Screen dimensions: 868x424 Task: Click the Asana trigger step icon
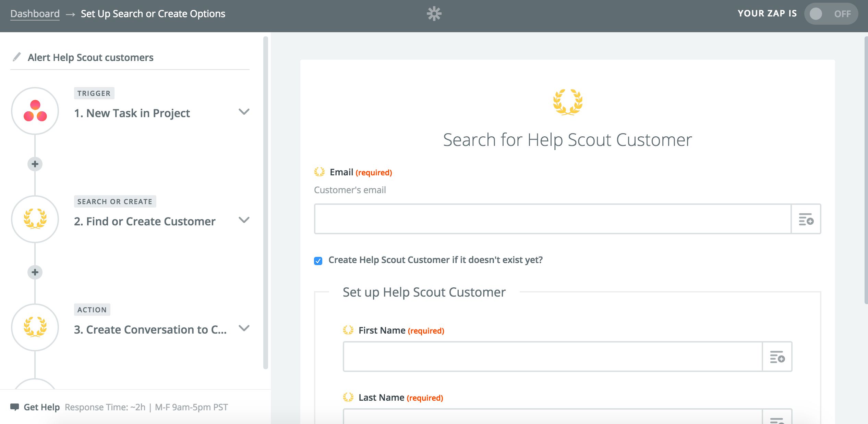(x=35, y=111)
